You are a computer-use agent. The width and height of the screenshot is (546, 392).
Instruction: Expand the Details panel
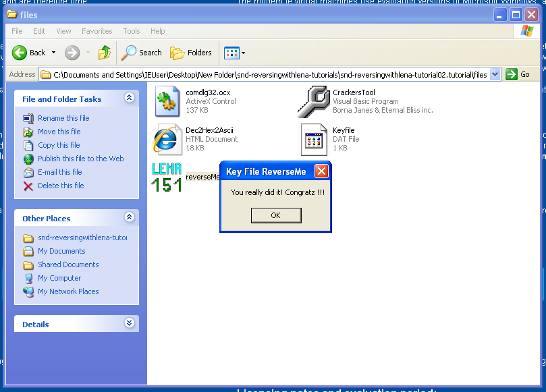[x=129, y=323]
